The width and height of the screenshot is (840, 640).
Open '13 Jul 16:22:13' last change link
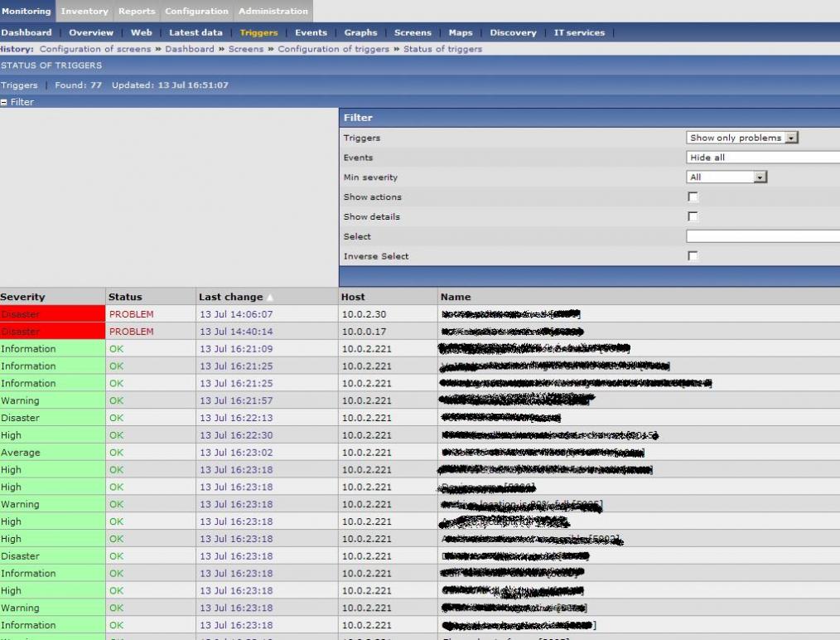[236, 418]
